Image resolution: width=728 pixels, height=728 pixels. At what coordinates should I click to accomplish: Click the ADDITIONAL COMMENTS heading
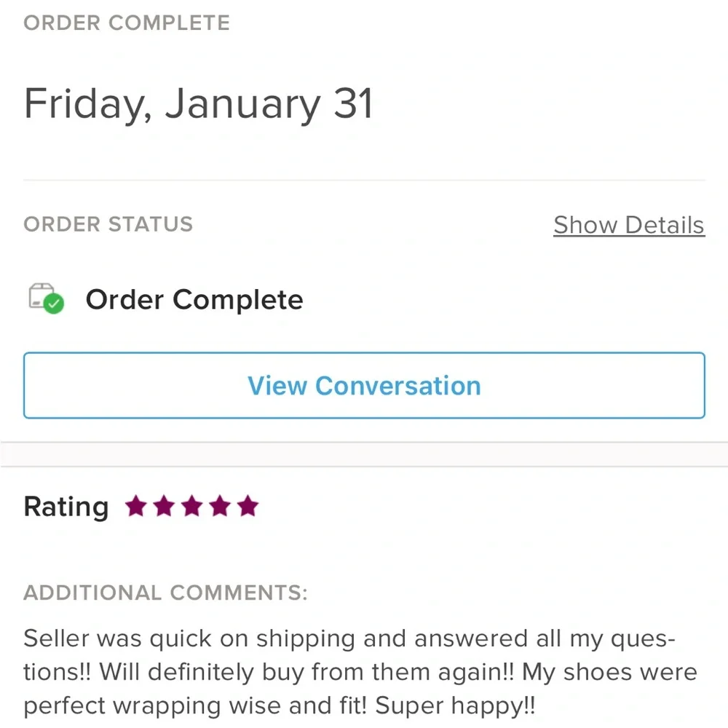(166, 593)
